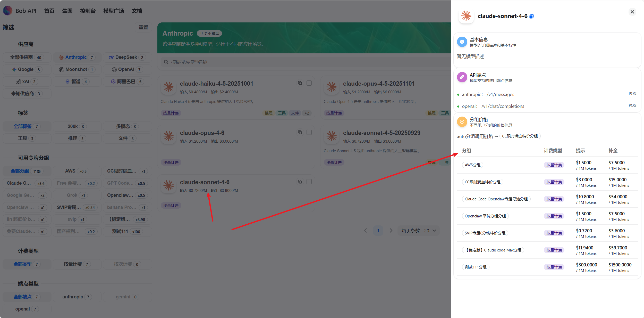Go to previous page chevron

pyautogui.click(x=365, y=231)
